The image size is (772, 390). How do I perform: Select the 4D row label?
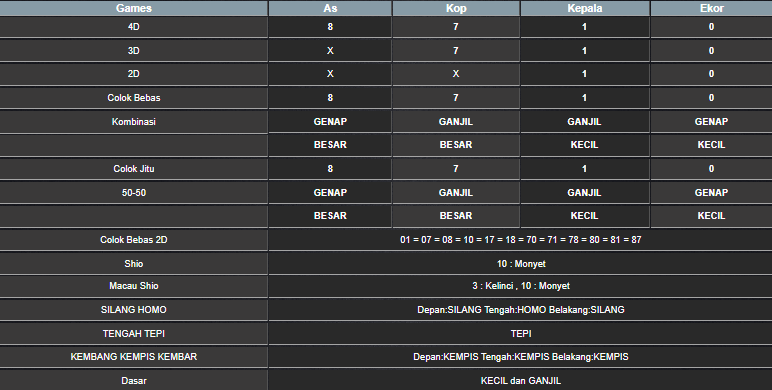pos(134,27)
